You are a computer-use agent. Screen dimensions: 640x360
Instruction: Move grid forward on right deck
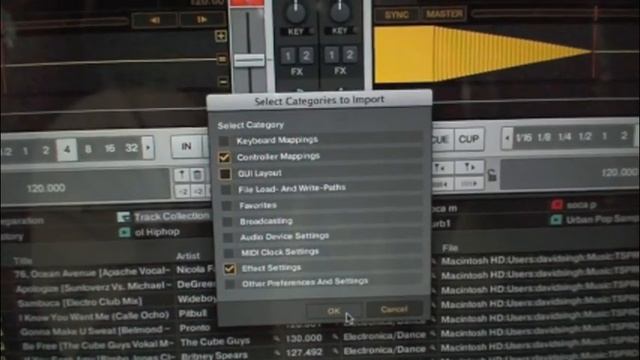(x=470, y=184)
